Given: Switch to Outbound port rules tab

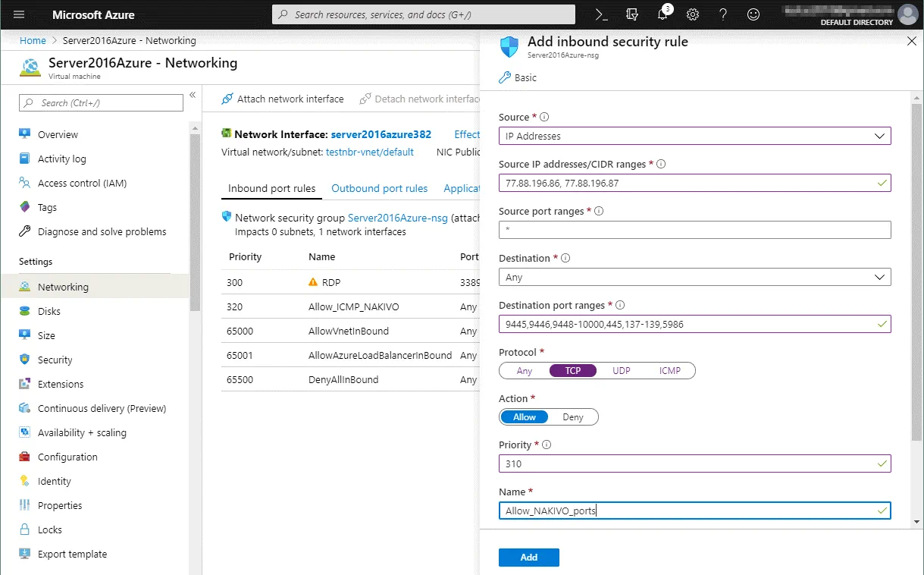Looking at the screenshot, I should coord(379,188).
